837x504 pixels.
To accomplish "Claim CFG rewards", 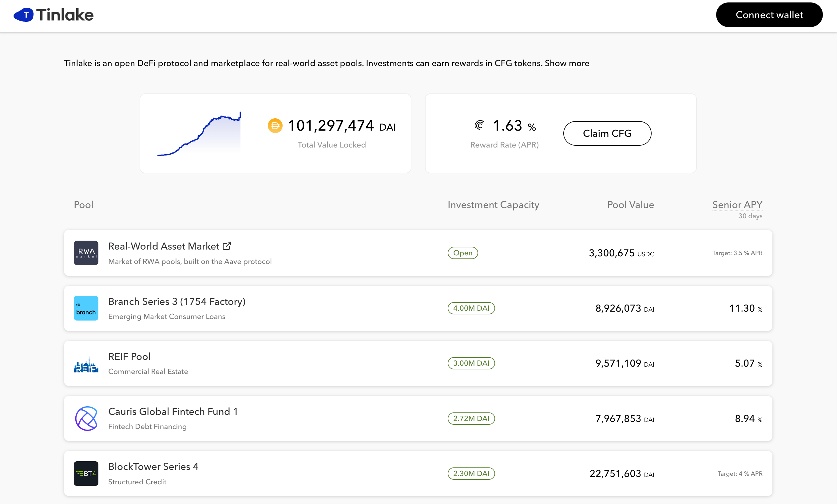I will click(607, 133).
